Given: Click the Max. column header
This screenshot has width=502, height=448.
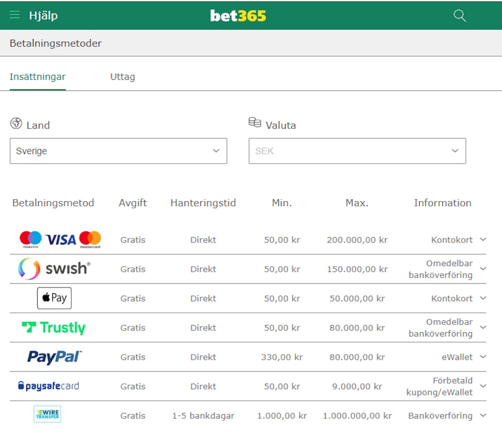Looking at the screenshot, I should [x=357, y=203].
